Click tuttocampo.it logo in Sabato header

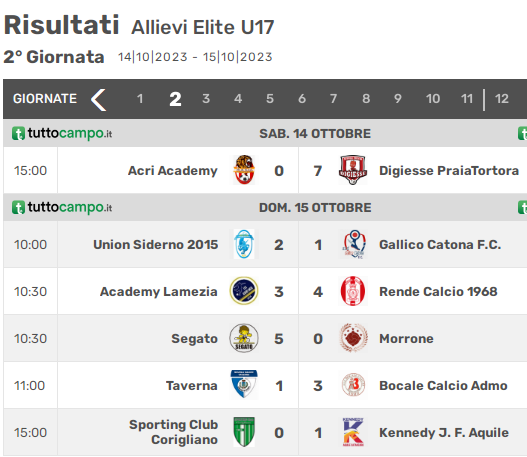62,133
